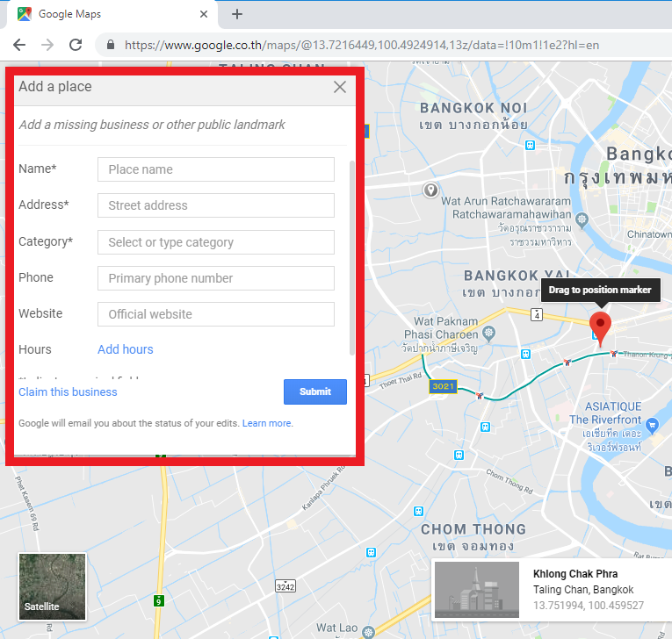Reload the page
The height and width of the screenshot is (639, 672).
[76, 45]
